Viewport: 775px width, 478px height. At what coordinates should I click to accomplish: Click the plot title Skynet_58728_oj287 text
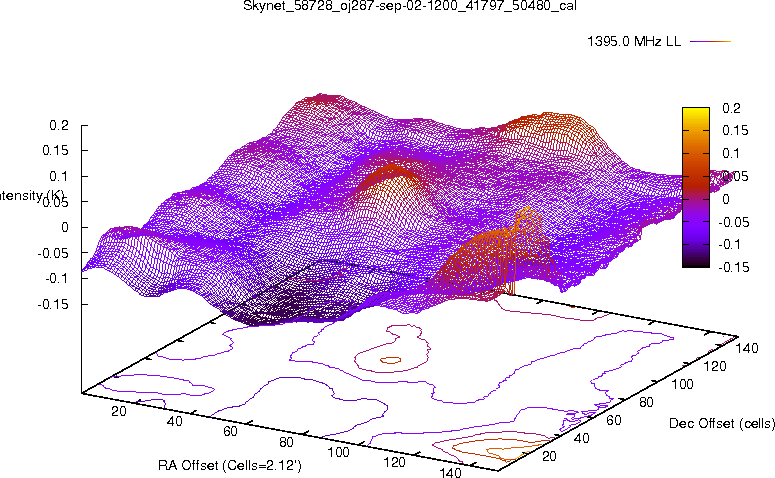tap(410, 6)
